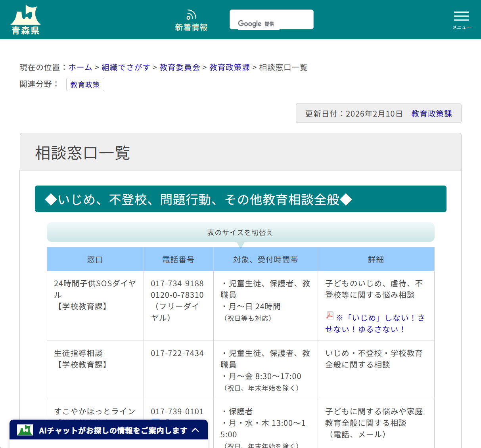Click the ※「いじめ」しない！させない！ゆるさない！ link

tap(376, 323)
